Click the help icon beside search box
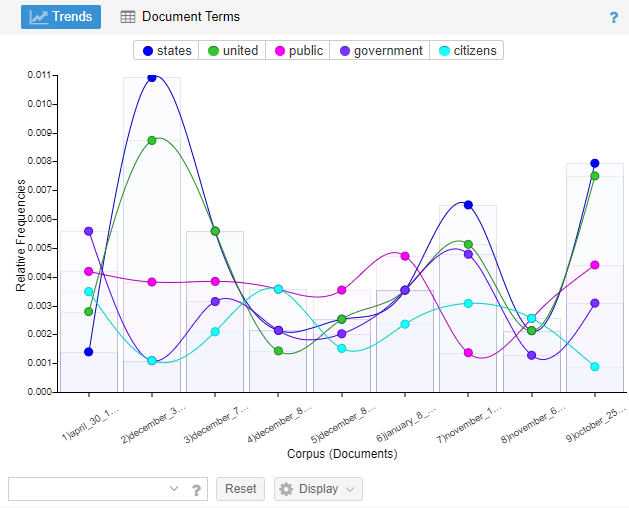629x508 pixels. [x=197, y=489]
